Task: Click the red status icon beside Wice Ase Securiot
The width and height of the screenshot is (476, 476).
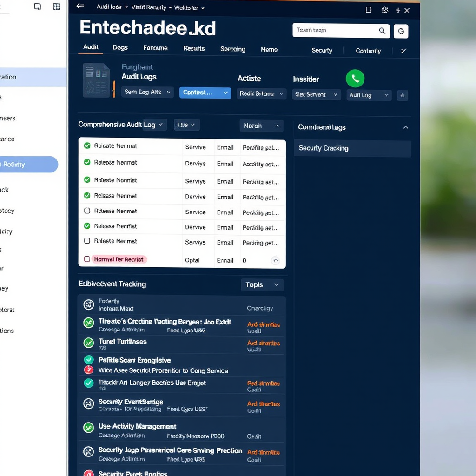Action: pyautogui.click(x=88, y=370)
